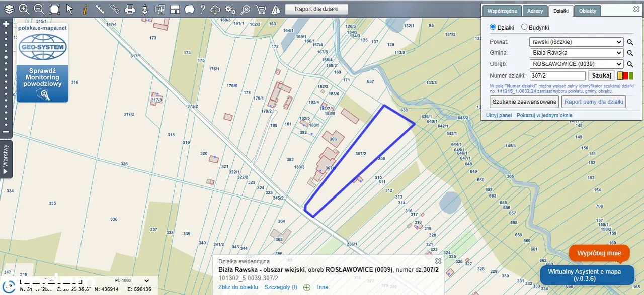Expand the Warstwy side panel
The width and height of the screenshot is (644, 295).
6,159
